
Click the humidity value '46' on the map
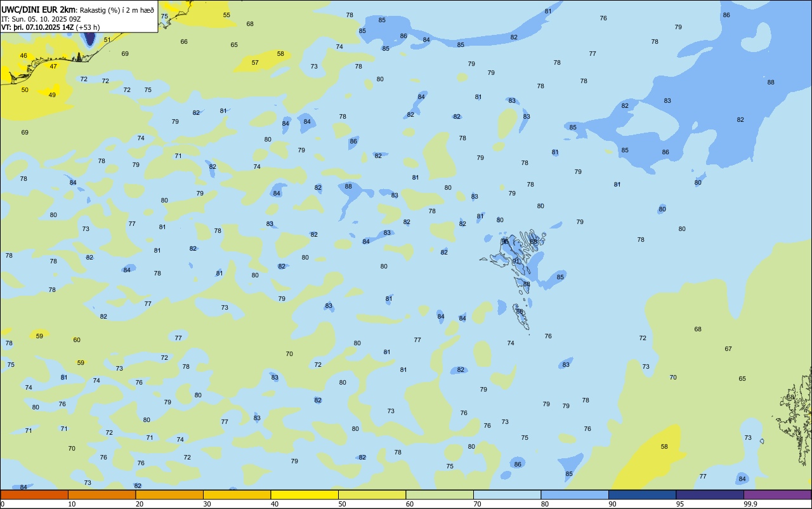pos(23,56)
